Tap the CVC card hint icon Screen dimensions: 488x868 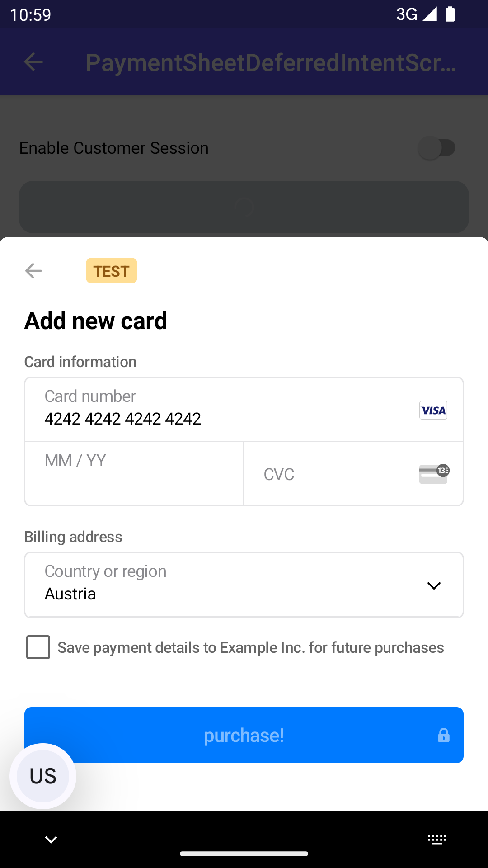coord(434,474)
